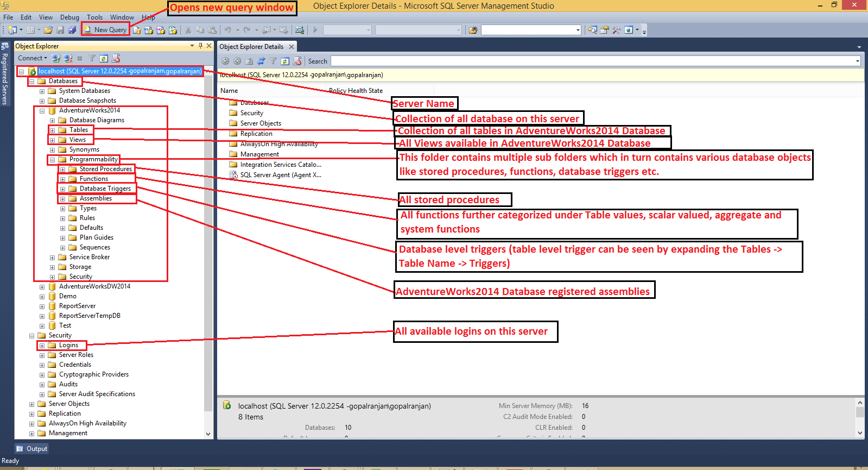Open the View menu
Screen dimensions: 868x470
coord(46,17)
